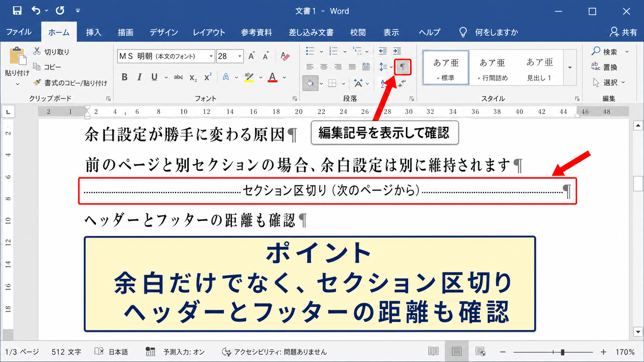The image size is (644, 362).
Task: Select the 見出し 1 style
Action: tap(540, 68)
